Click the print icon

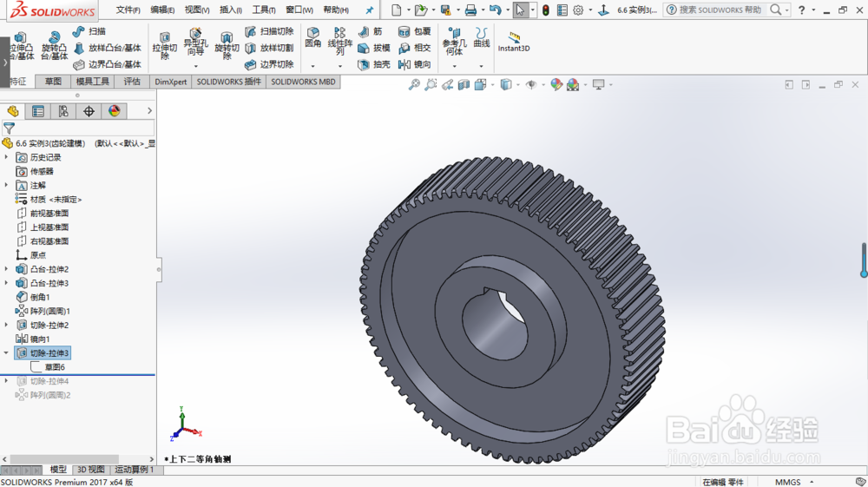(470, 10)
